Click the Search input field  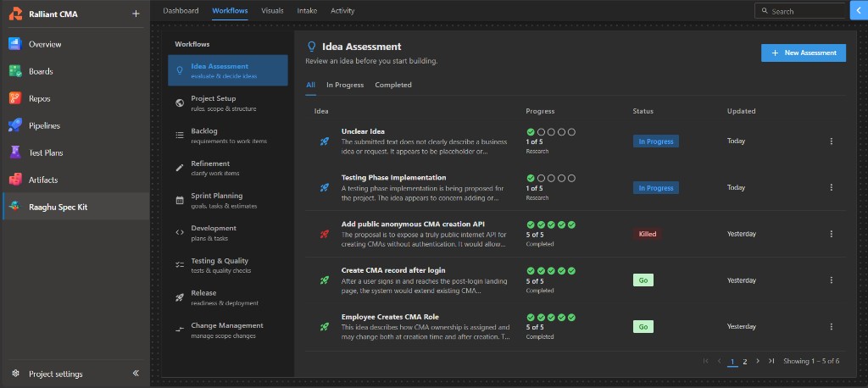[x=800, y=10]
